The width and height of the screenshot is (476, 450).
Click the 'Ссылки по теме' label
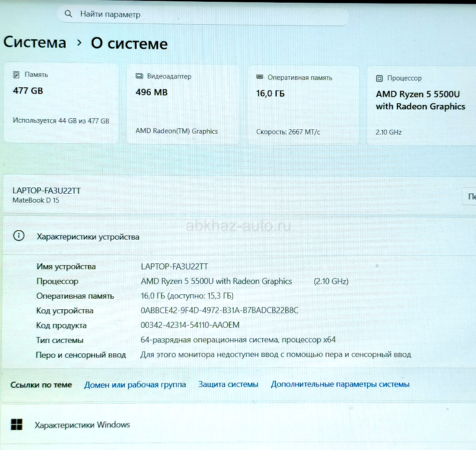coord(41,385)
